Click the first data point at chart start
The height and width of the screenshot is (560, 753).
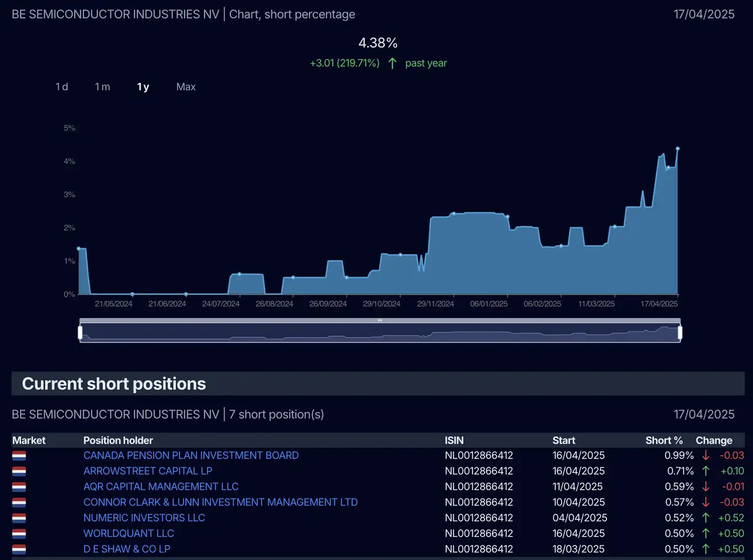[x=78, y=248]
